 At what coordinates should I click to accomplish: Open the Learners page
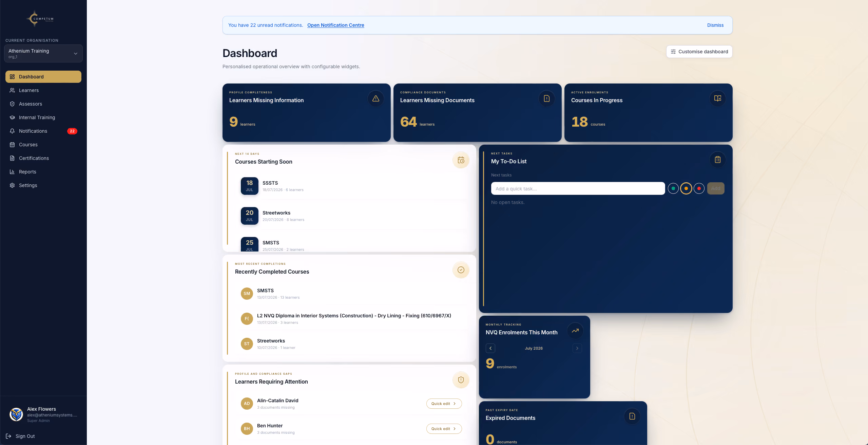[43, 90]
